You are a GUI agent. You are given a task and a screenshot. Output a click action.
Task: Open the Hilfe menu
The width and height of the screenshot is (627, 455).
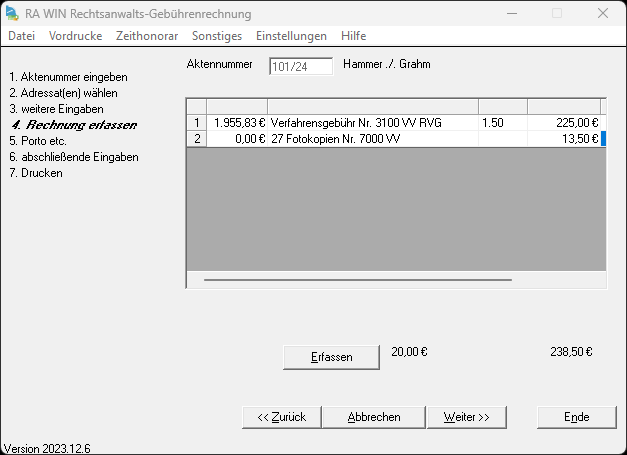tap(353, 36)
